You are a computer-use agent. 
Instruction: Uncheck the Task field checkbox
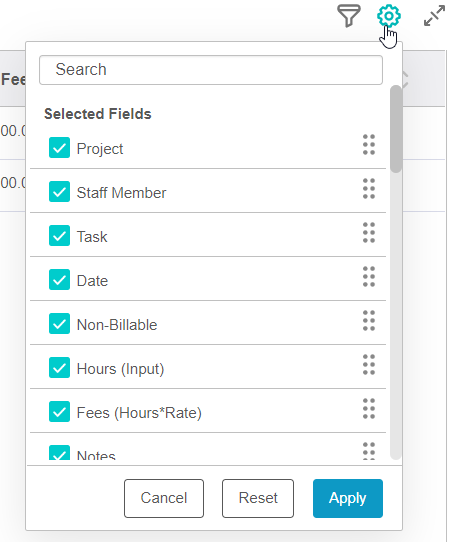pyautogui.click(x=59, y=235)
